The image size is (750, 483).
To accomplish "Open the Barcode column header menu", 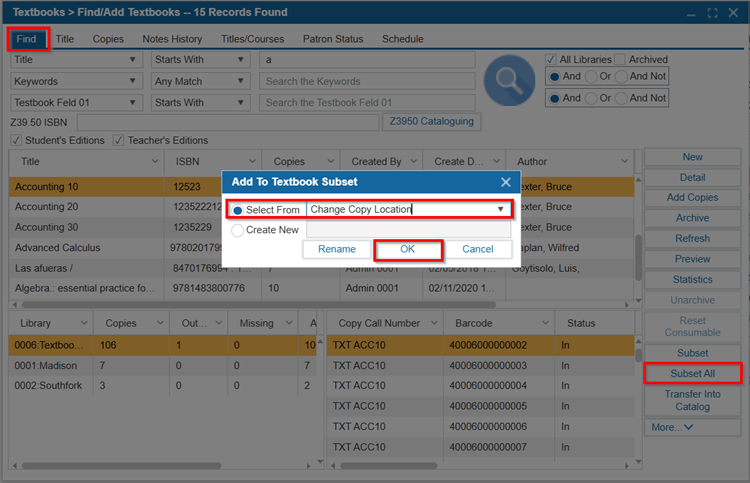I will (545, 323).
